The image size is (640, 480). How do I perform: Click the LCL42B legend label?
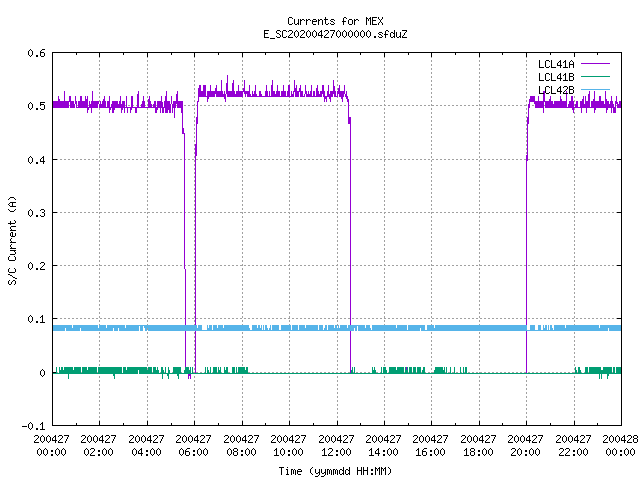point(556,90)
